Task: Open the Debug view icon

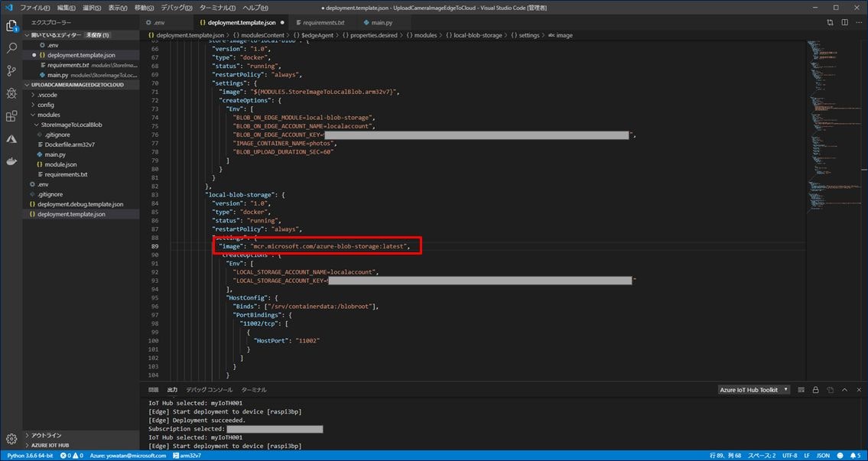Action: pyautogui.click(x=11, y=93)
